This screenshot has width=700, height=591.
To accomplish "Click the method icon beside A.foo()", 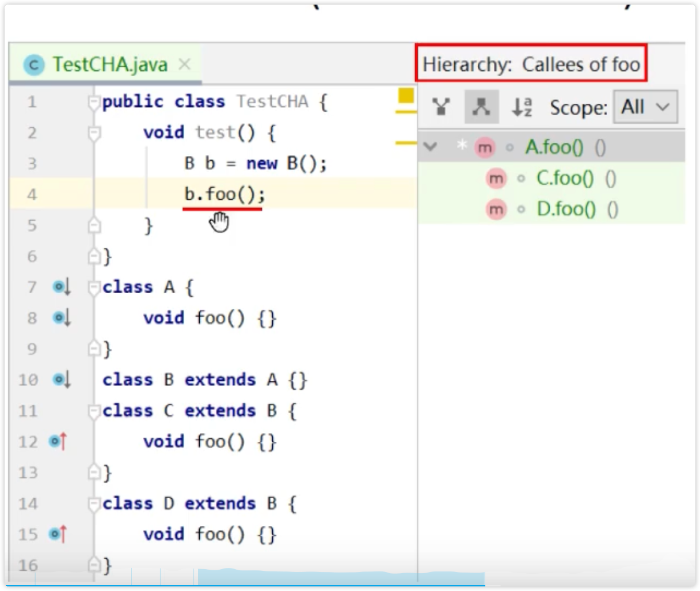I will click(x=485, y=148).
